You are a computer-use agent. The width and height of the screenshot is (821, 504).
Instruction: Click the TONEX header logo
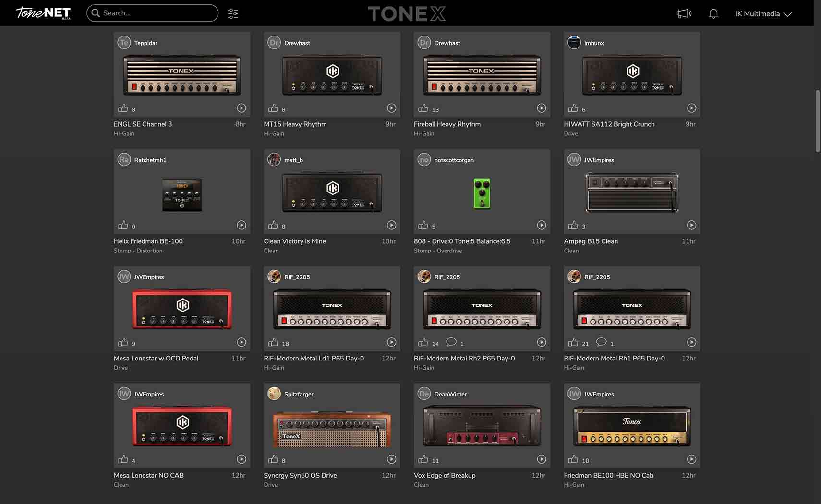pyautogui.click(x=407, y=13)
